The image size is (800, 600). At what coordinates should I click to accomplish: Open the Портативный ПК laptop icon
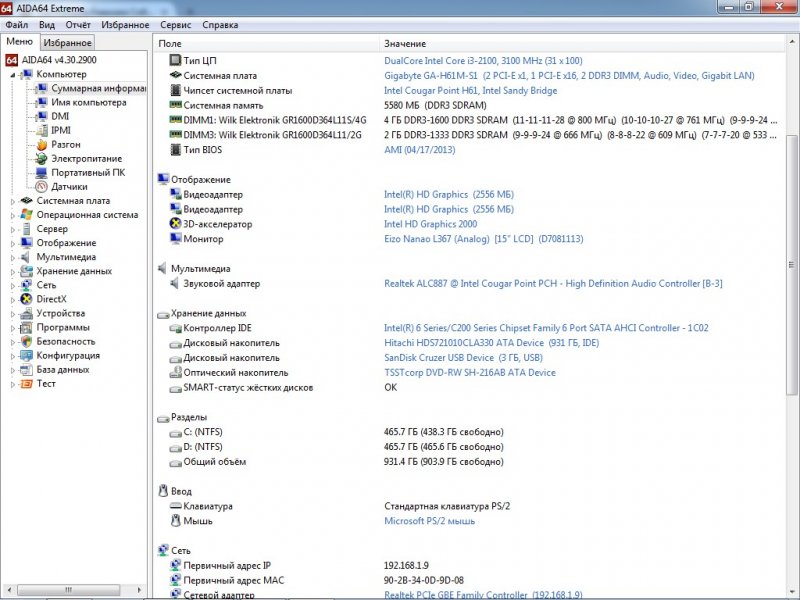43,171
